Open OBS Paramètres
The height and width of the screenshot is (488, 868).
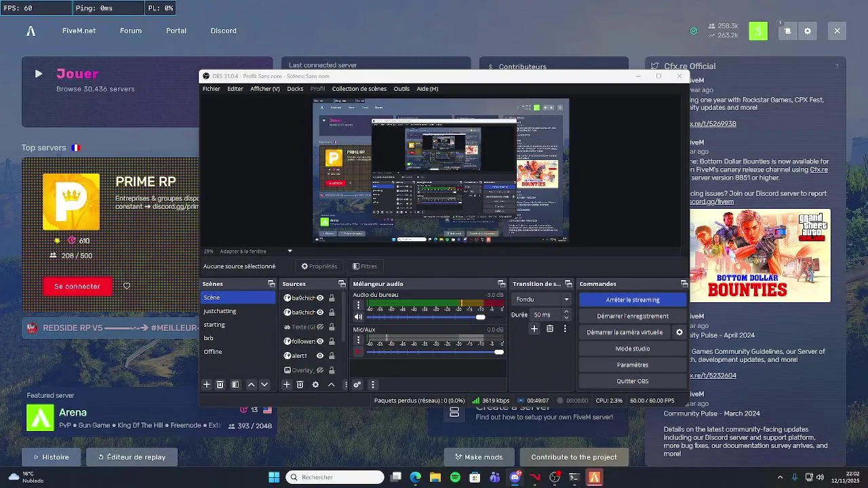click(x=633, y=365)
